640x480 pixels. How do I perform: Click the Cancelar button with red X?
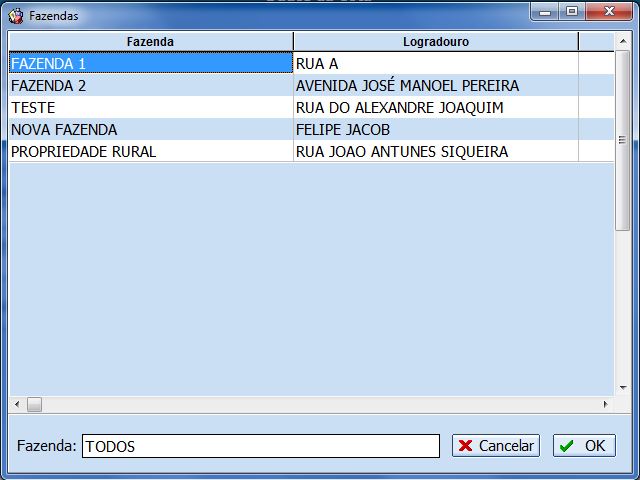(495, 446)
